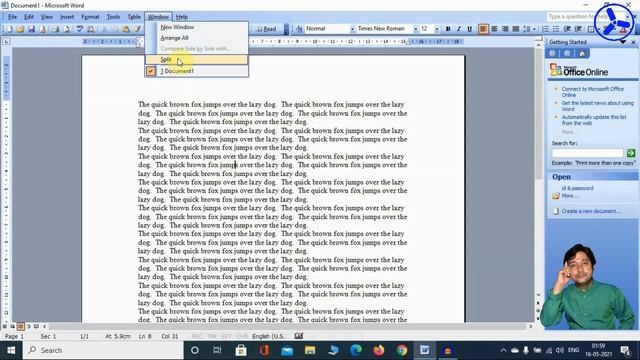Click the task pane Home icon
This screenshot has width=640, height=360.
(582, 53)
